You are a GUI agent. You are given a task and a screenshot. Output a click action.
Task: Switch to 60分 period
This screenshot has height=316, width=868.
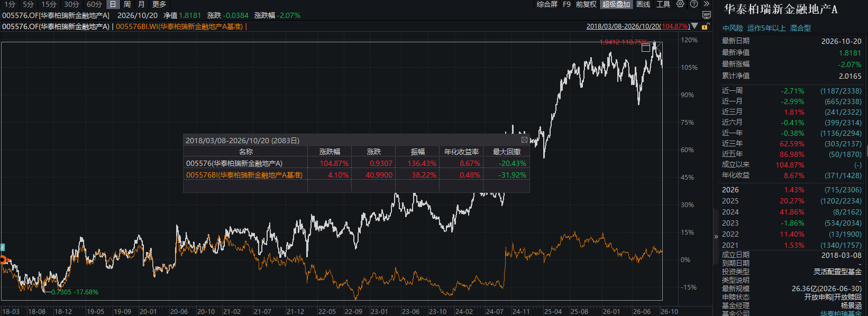94,4
